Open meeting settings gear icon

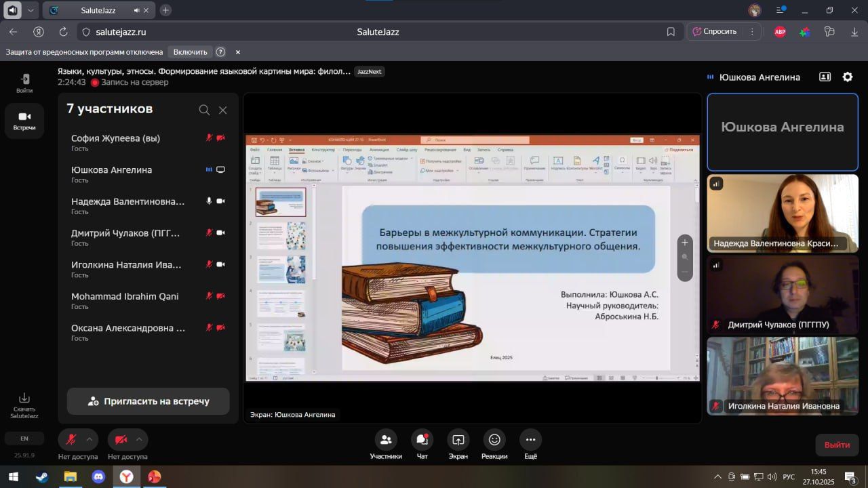847,77
